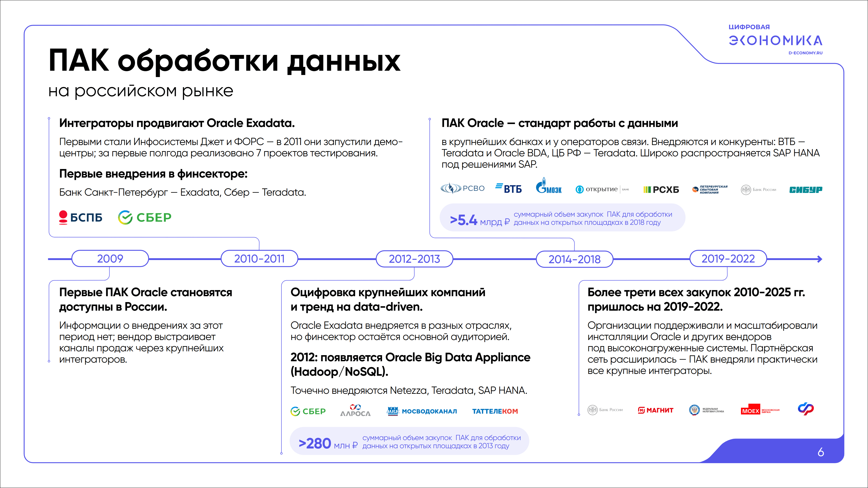Click paragraph в крупнейших банках и у операторов связи
The width and height of the screenshot is (868, 488).
point(630,153)
